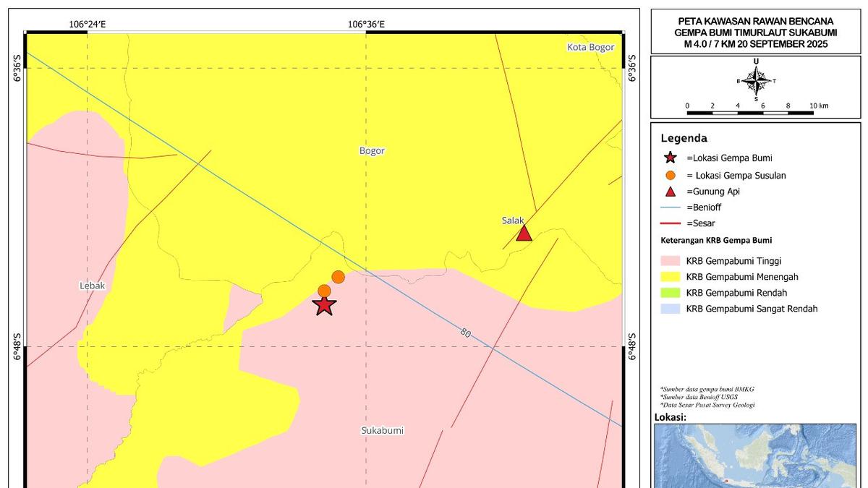Click the blue Benioff line legend symbol
The width and height of the screenshot is (868, 488).
(671, 207)
